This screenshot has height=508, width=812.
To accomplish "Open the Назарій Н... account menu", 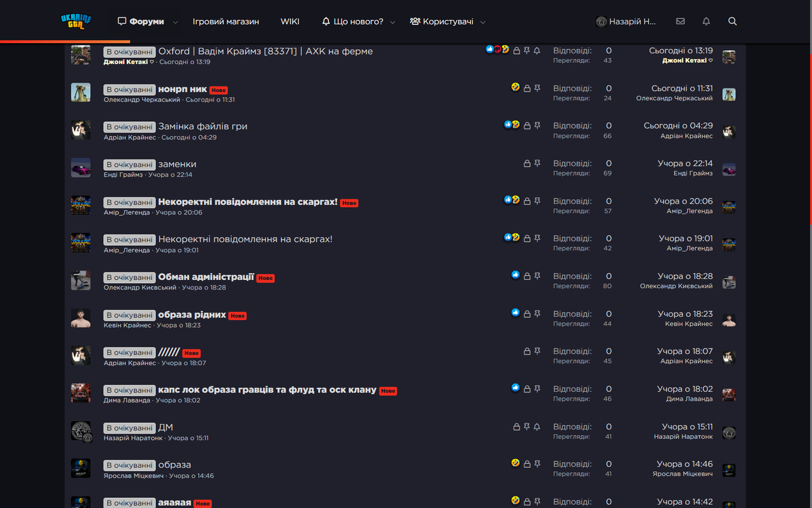I will point(626,22).
